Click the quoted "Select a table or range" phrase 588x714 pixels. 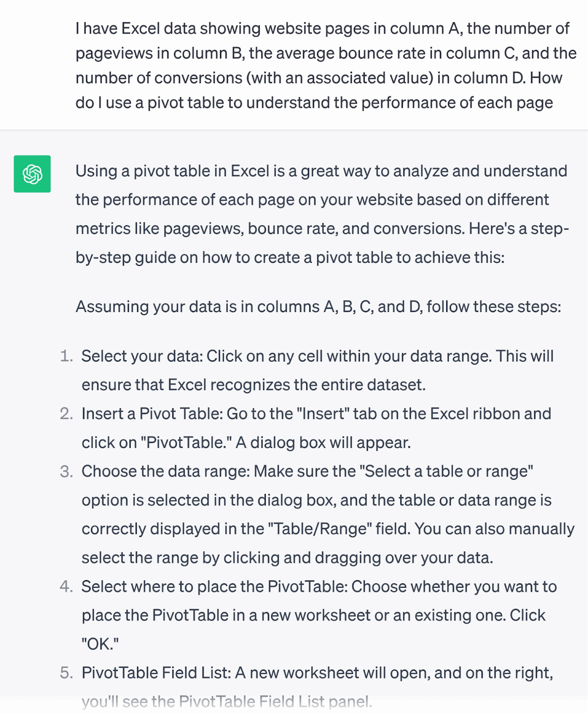point(446,472)
